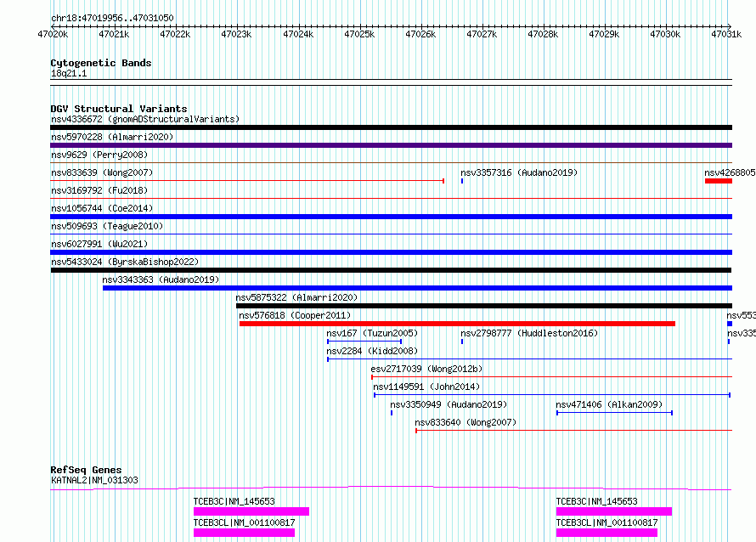756x542 pixels.
Task: Select nsv5433024 (ByrskaBishop2022) black bar
Action: click(391, 270)
